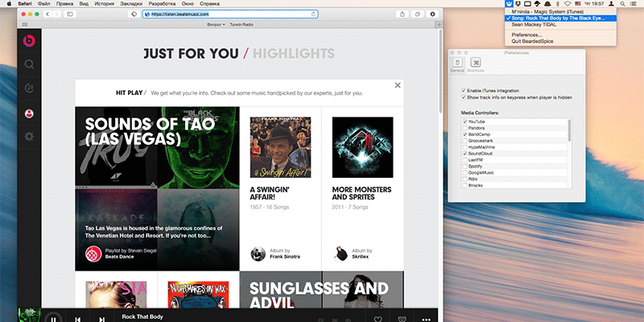Viewport: 644px width, 322px height.
Task: Open the Разработка menu
Action: pos(162,4)
